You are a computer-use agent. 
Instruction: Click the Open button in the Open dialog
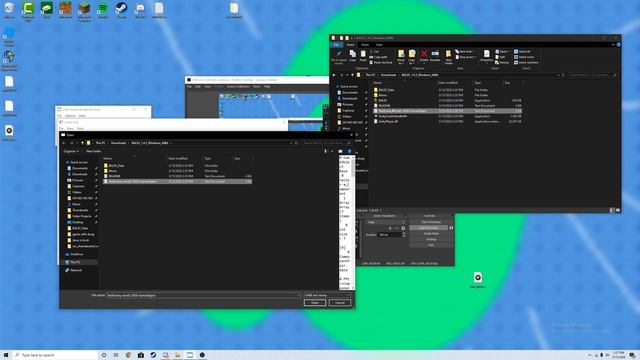click(315, 302)
